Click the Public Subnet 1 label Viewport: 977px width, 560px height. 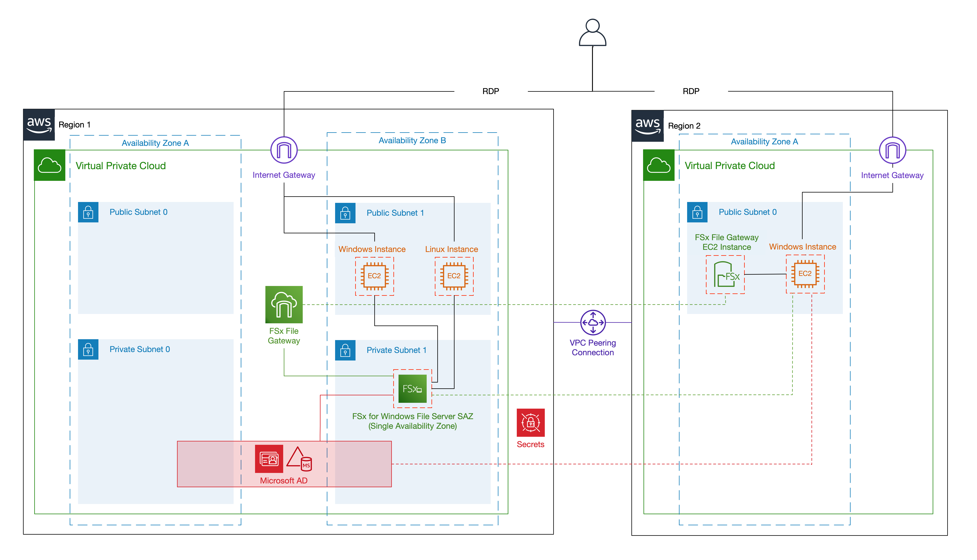[x=395, y=213]
